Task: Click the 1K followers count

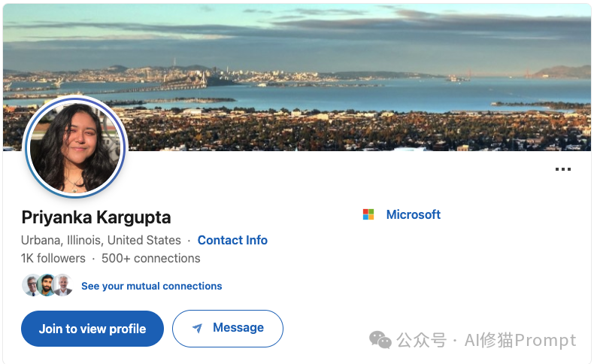Action: (53, 258)
